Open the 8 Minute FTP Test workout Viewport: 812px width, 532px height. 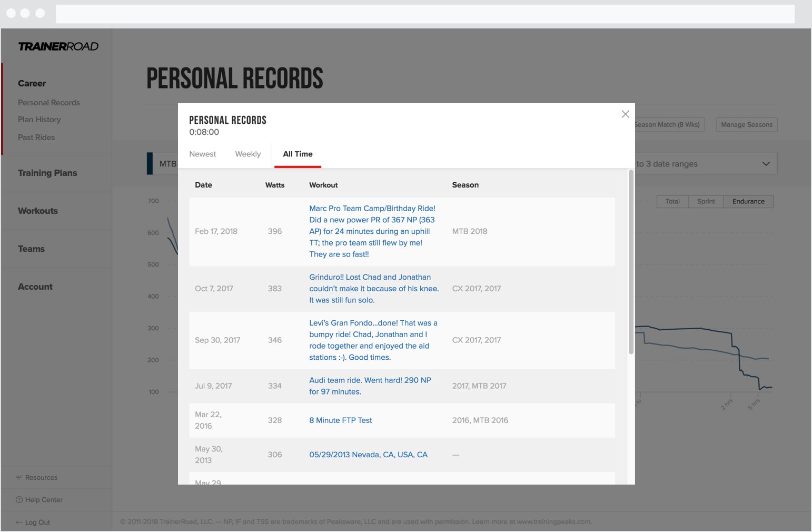pyautogui.click(x=340, y=420)
